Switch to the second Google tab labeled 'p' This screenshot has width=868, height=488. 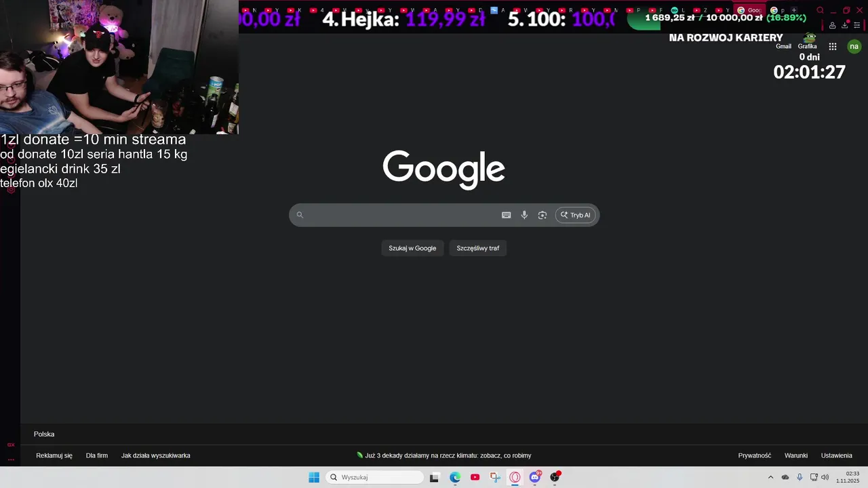coord(777,10)
